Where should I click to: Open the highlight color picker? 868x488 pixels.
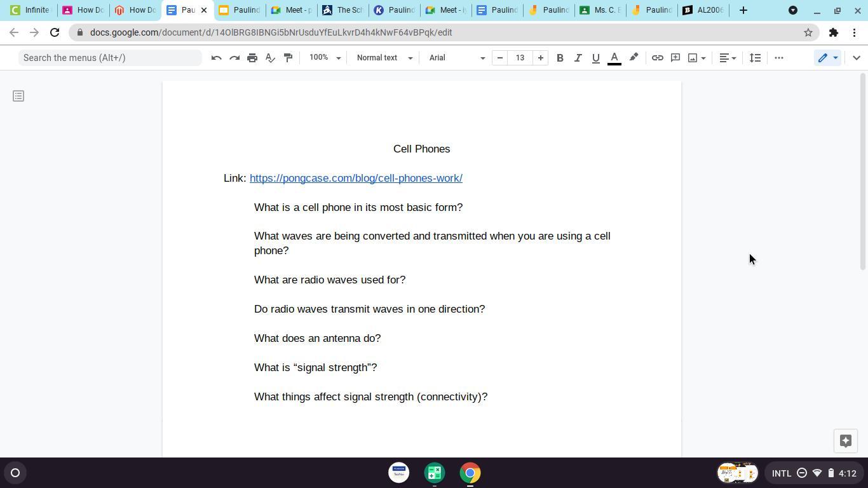pos(634,58)
